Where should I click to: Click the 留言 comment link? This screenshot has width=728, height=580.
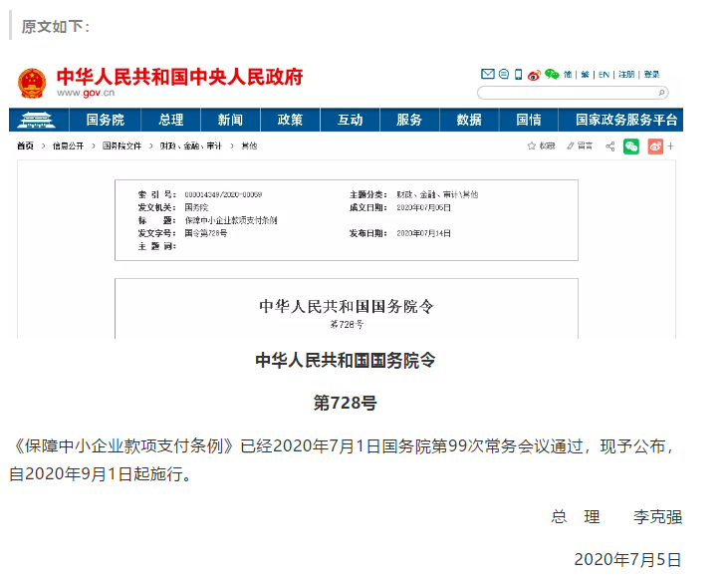point(585,146)
